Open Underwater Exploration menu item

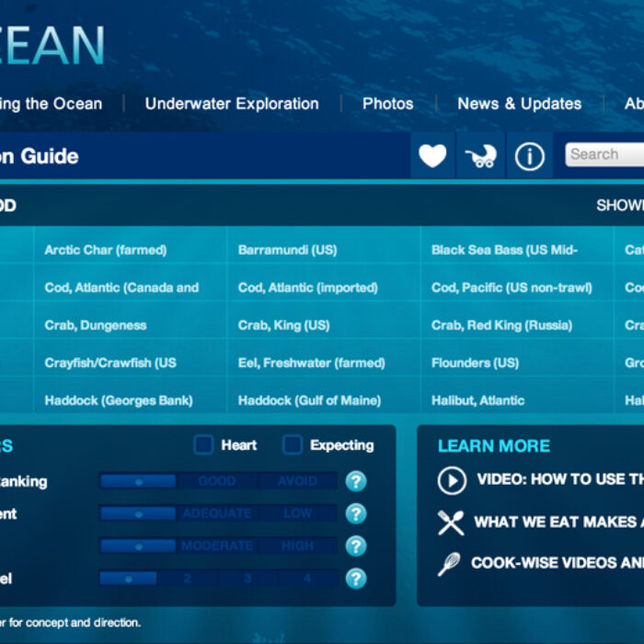[232, 103]
